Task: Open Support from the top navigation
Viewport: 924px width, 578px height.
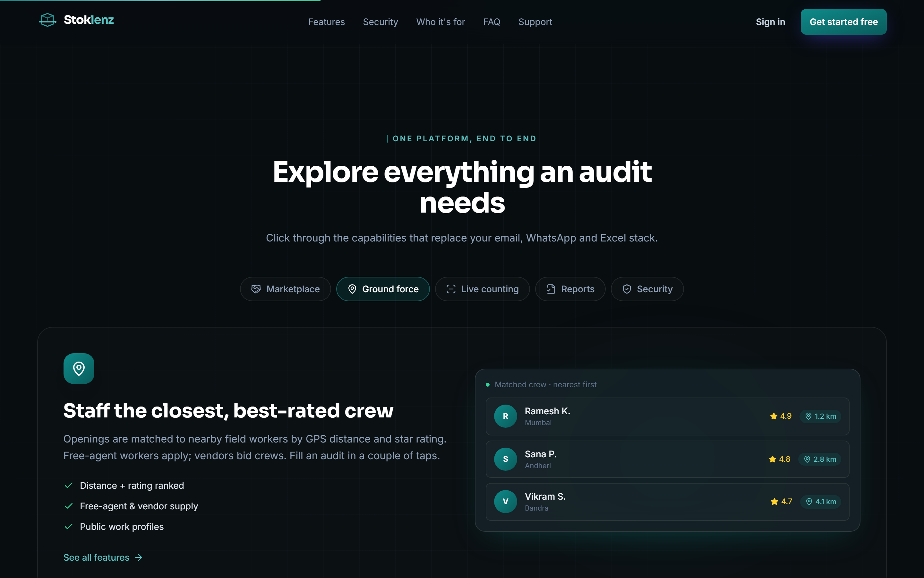Action: coord(535,22)
